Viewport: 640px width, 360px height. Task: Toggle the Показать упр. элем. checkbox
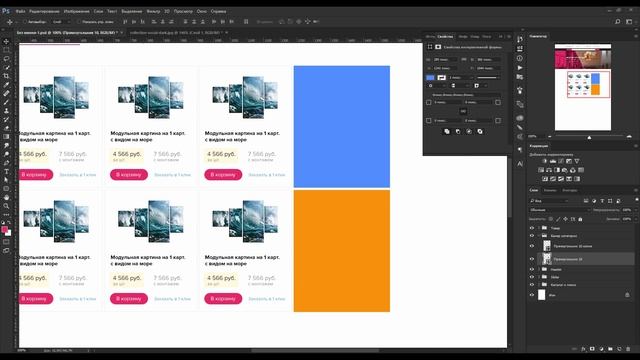click(x=79, y=22)
